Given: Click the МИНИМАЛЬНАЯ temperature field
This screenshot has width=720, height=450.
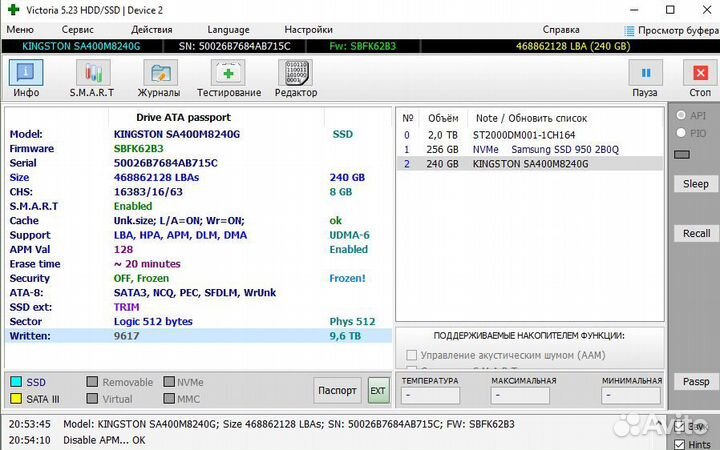Looking at the screenshot, I should click(631, 395).
